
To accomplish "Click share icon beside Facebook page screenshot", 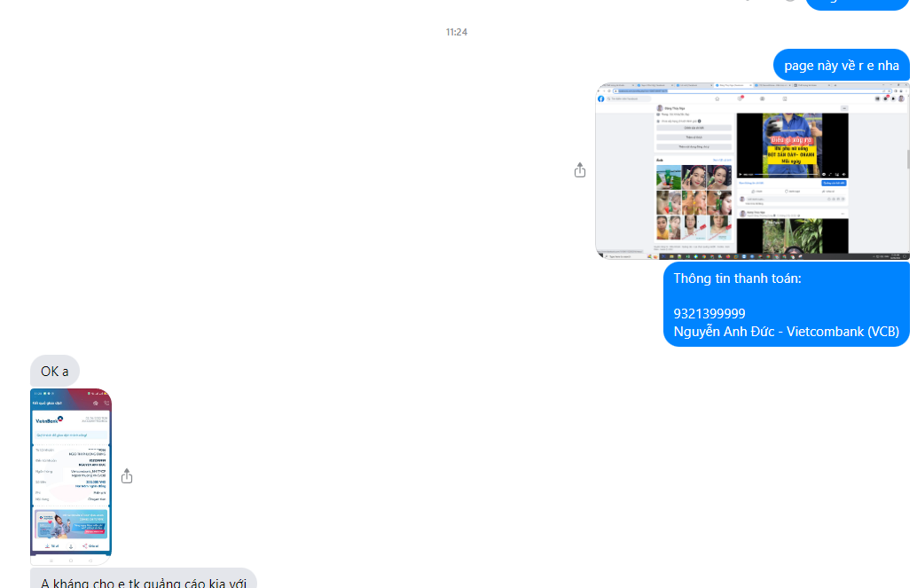I will pyautogui.click(x=580, y=169).
